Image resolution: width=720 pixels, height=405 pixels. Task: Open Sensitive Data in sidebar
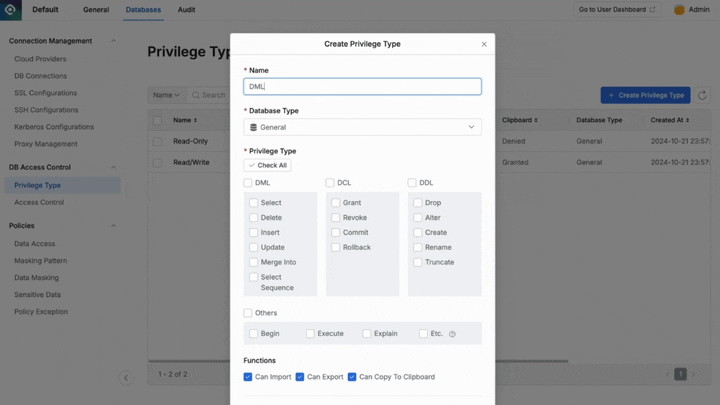tap(37, 294)
